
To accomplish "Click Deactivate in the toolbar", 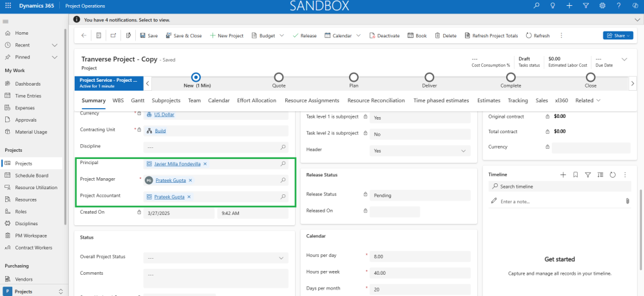I will tap(384, 36).
